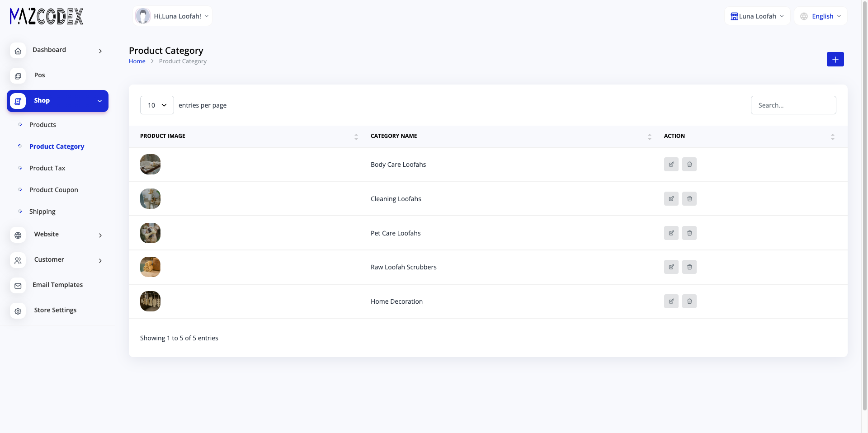
Task: Expand the Dashboard menu
Action: pyautogui.click(x=57, y=50)
